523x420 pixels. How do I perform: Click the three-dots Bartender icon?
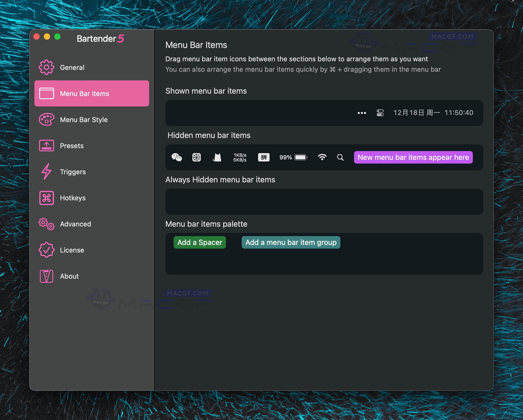(362, 113)
